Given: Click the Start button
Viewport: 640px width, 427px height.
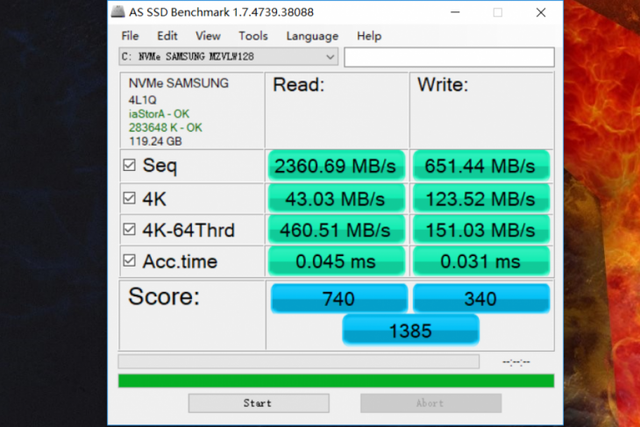Looking at the screenshot, I should [x=258, y=403].
